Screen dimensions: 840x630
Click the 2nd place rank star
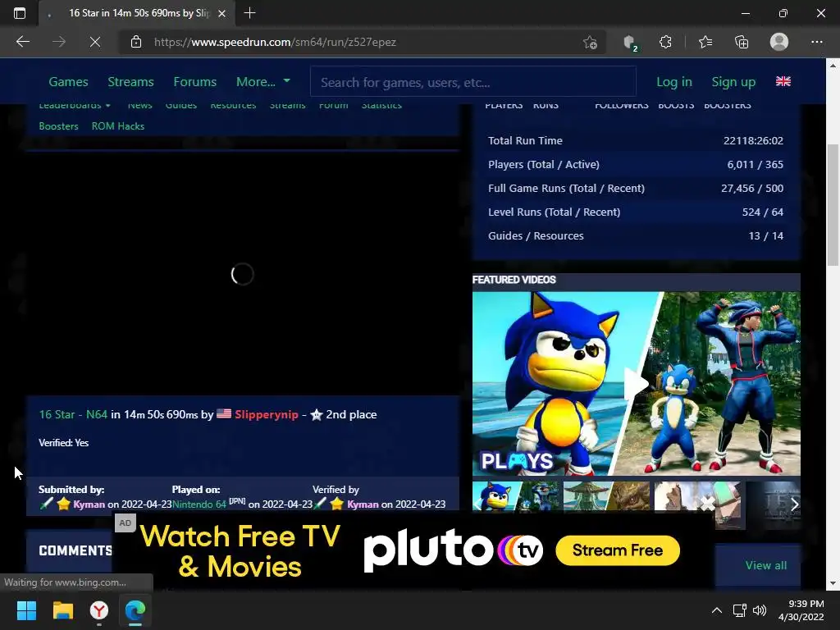[317, 414]
